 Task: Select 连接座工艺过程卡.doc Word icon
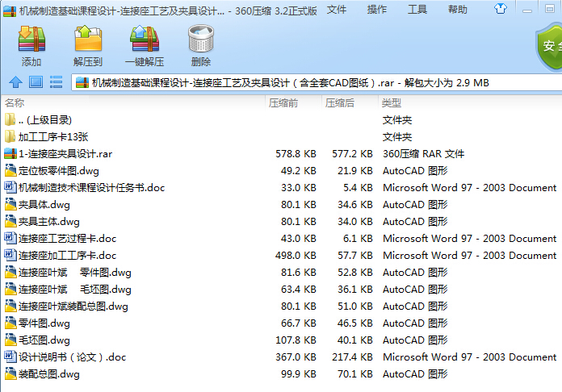(10, 238)
